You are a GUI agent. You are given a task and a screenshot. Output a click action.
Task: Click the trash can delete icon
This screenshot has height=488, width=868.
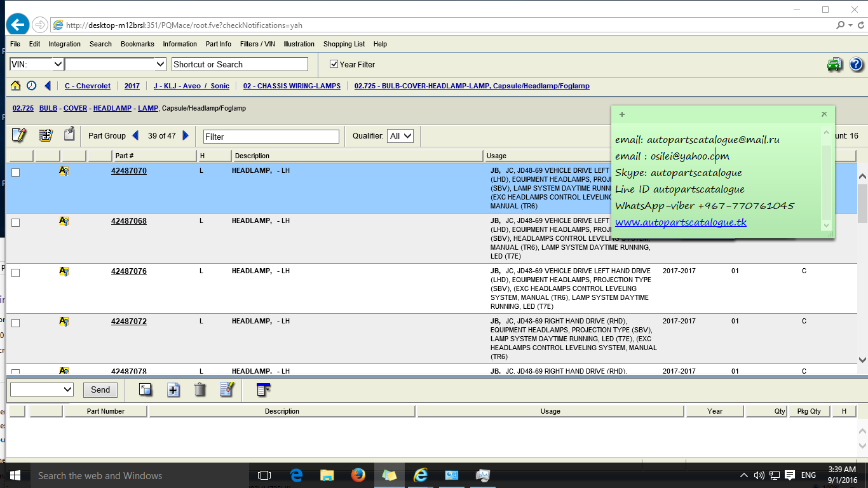(200, 390)
